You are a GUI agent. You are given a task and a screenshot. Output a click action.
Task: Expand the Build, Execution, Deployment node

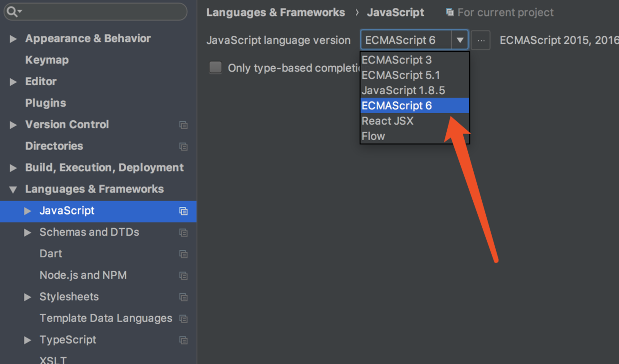[13, 168]
